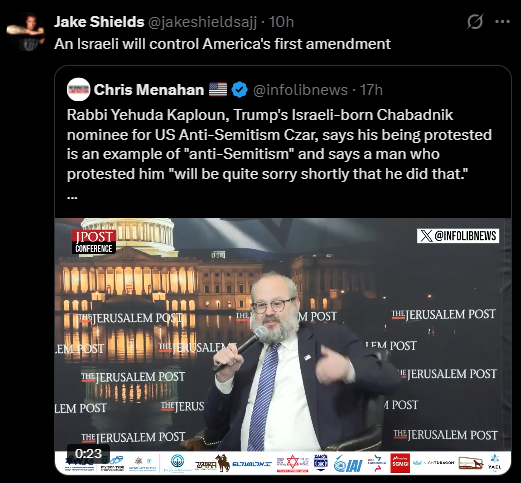Click the blue verified badge
Screen dimensions: 521x483
(239, 90)
